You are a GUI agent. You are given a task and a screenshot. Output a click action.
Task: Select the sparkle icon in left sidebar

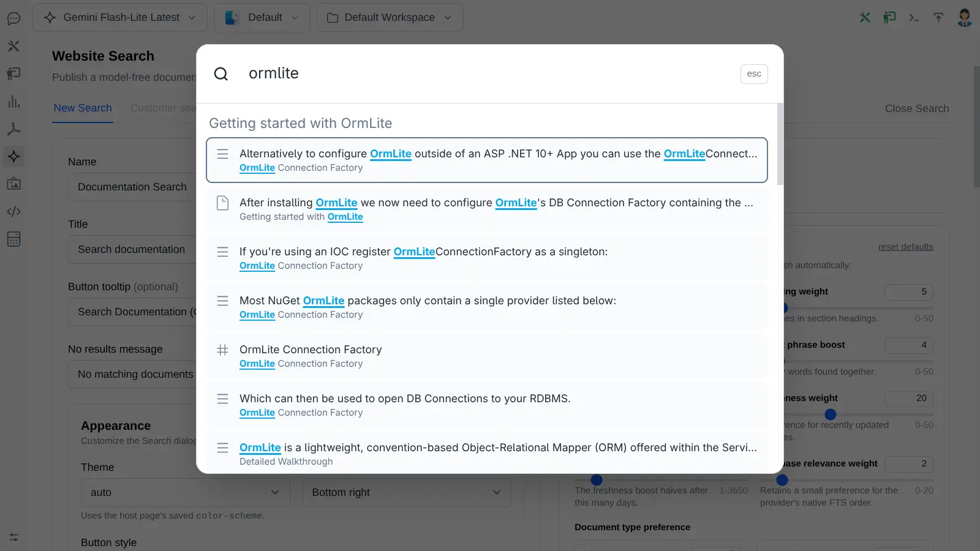tap(13, 156)
